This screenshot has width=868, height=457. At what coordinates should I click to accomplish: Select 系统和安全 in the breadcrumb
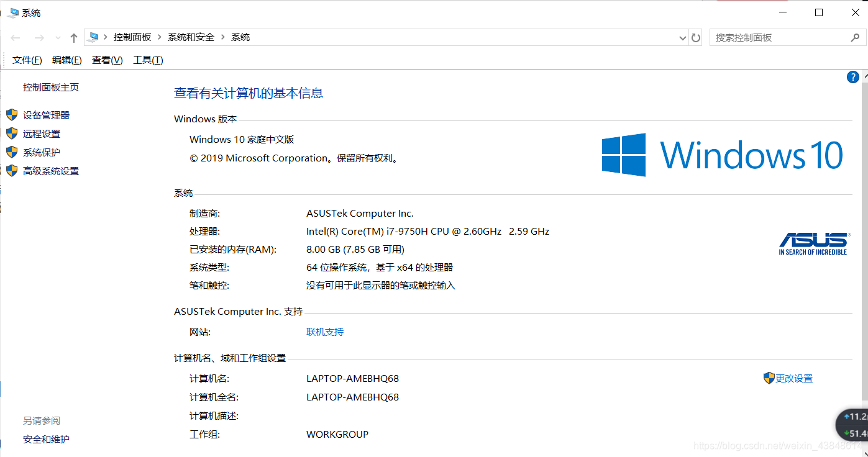tap(191, 37)
